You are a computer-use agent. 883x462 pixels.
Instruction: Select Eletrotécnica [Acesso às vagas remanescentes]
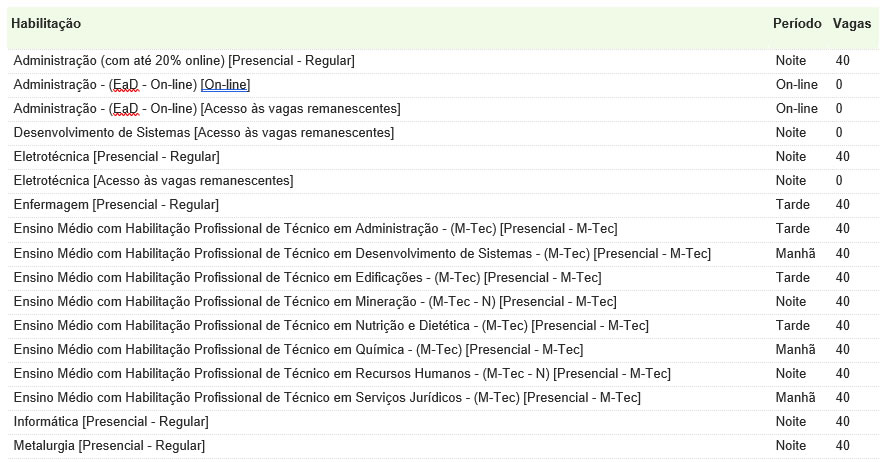coord(154,181)
